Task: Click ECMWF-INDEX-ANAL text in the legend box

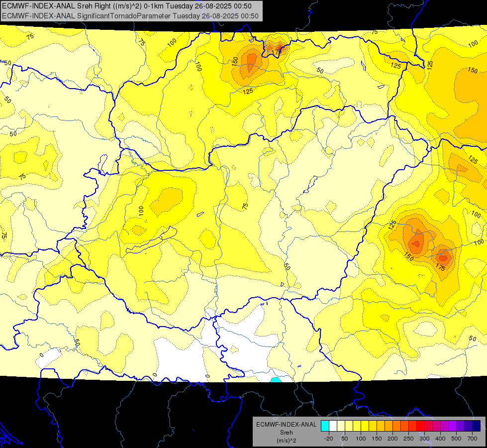Action: point(287,425)
